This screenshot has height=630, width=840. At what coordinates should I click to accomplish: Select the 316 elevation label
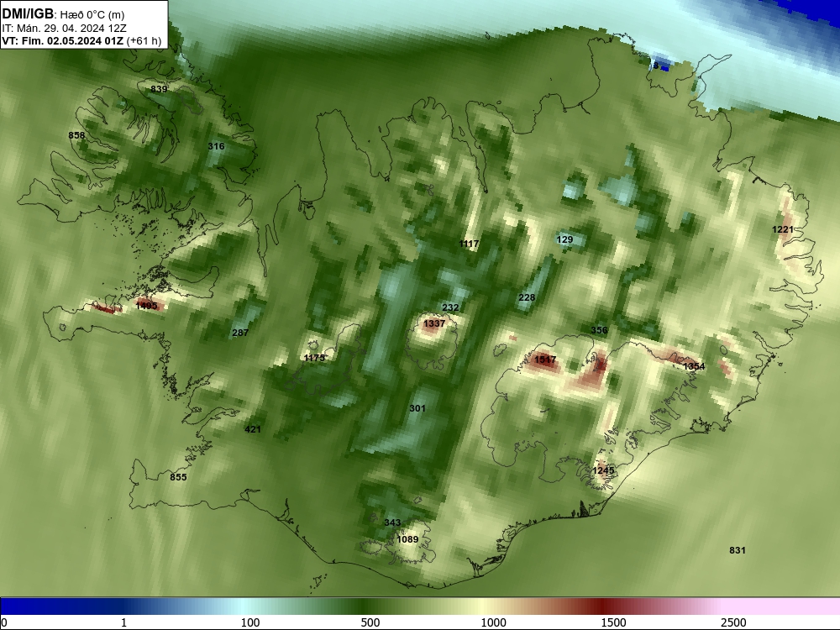[x=216, y=146]
